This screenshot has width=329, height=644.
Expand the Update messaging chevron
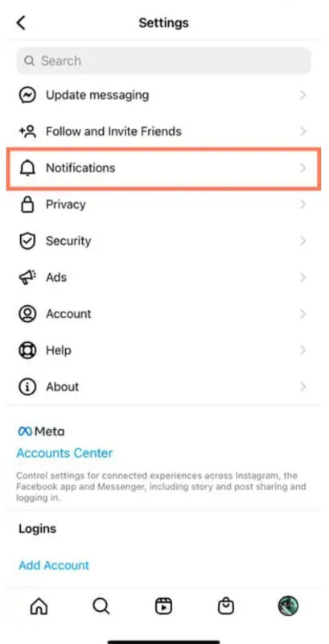coord(302,95)
